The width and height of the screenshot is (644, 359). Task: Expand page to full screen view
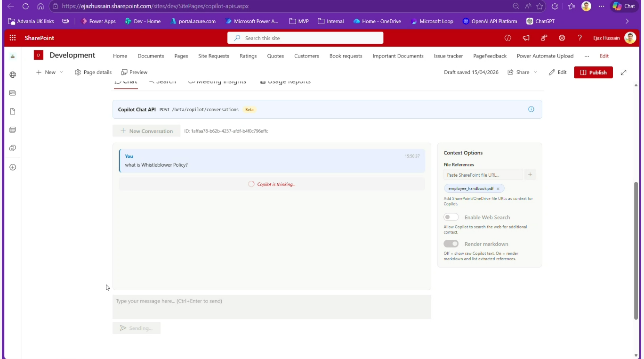623,73
